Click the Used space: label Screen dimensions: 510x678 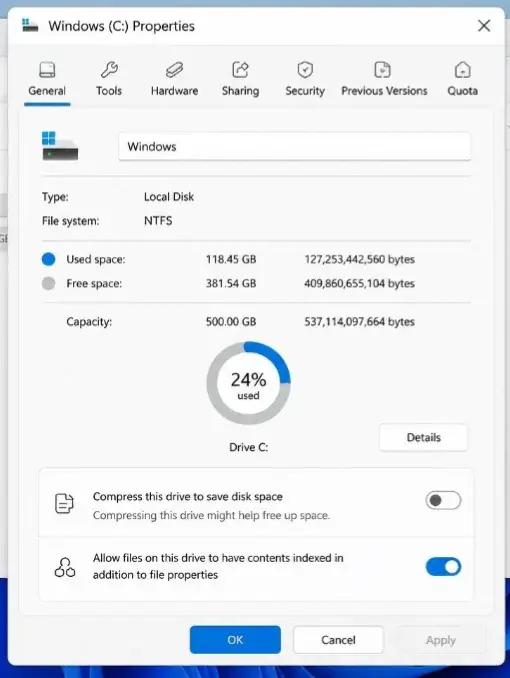(x=96, y=259)
